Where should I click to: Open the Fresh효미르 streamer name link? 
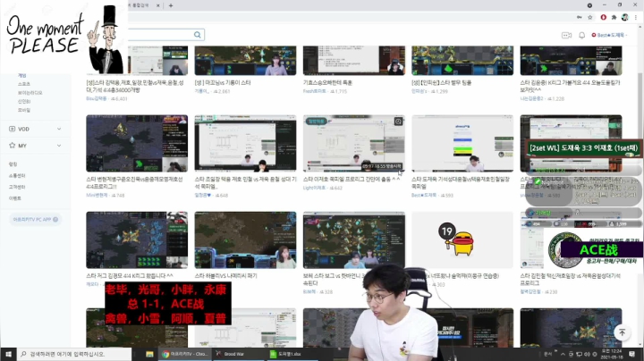[x=315, y=91]
